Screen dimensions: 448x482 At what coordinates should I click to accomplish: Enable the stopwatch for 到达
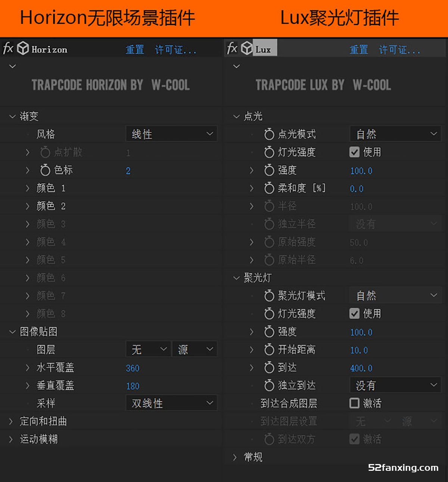pos(269,367)
